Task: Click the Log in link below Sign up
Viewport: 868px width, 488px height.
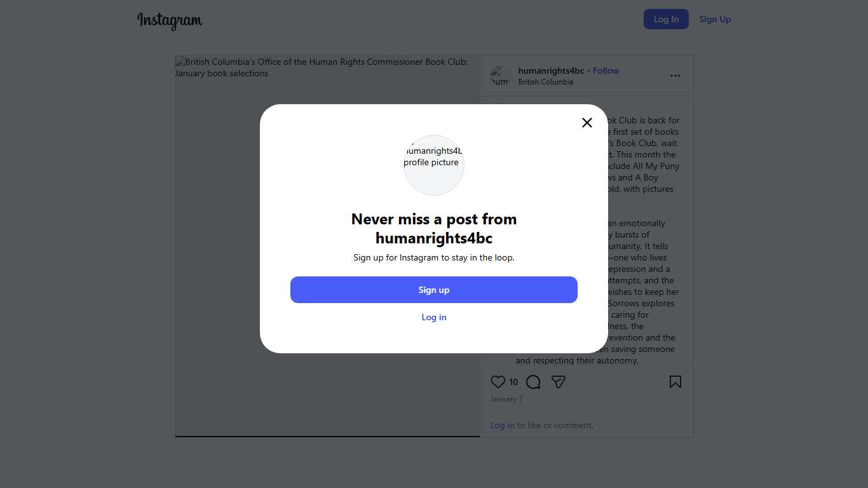Action: click(x=434, y=317)
